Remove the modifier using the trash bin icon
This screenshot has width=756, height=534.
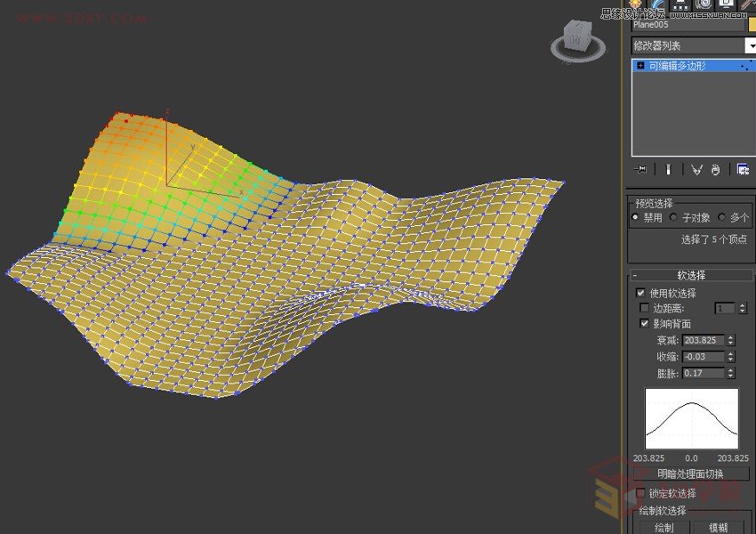716,169
